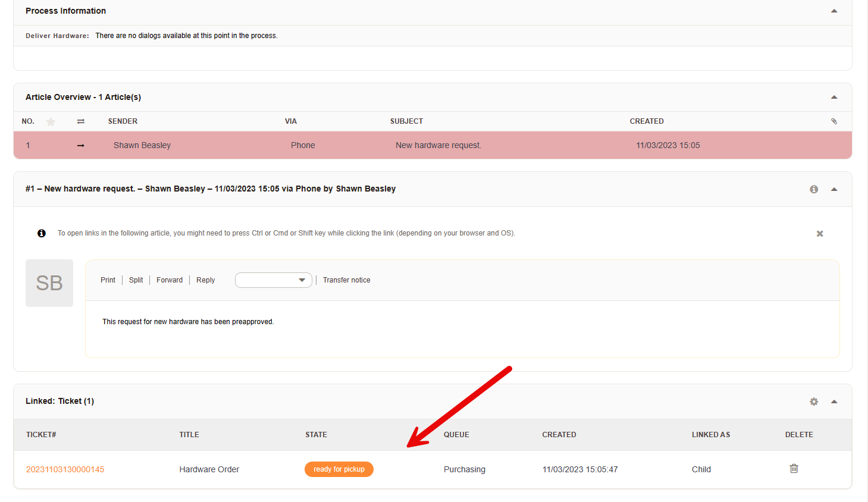
Task: Click Print in the article menu
Action: 108,280
